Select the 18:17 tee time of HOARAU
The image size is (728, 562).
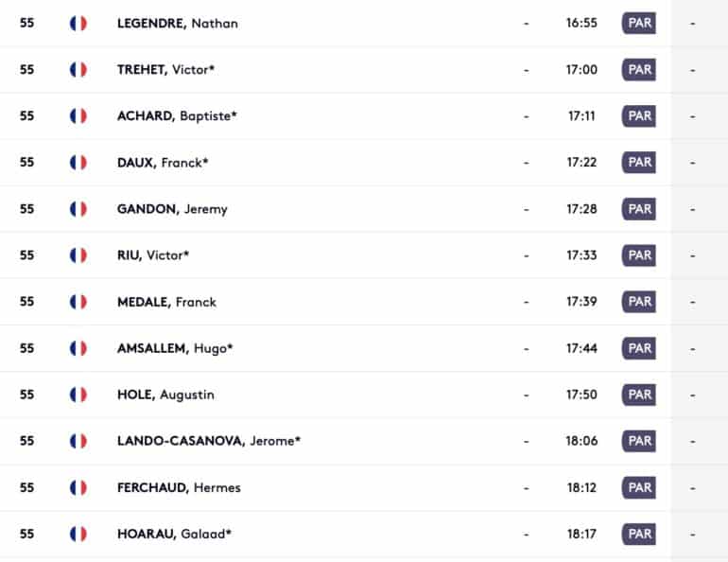[x=581, y=535]
